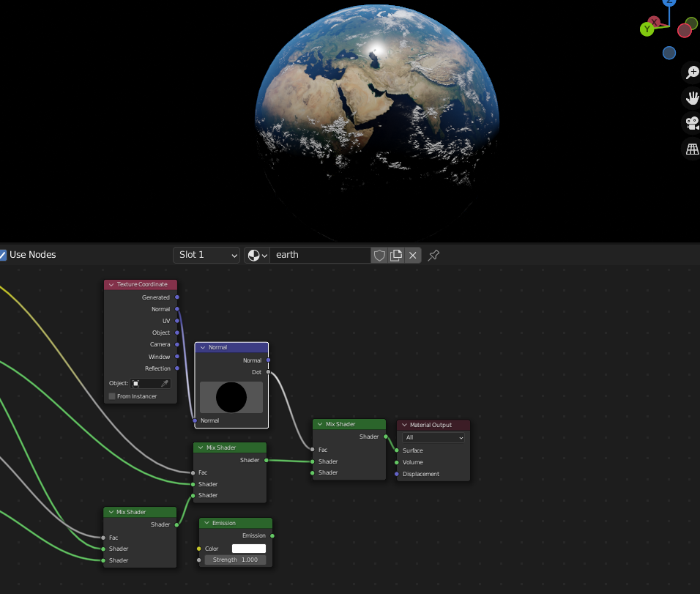Click the Emission Color white swatch
The width and height of the screenshot is (700, 594).
coord(249,549)
